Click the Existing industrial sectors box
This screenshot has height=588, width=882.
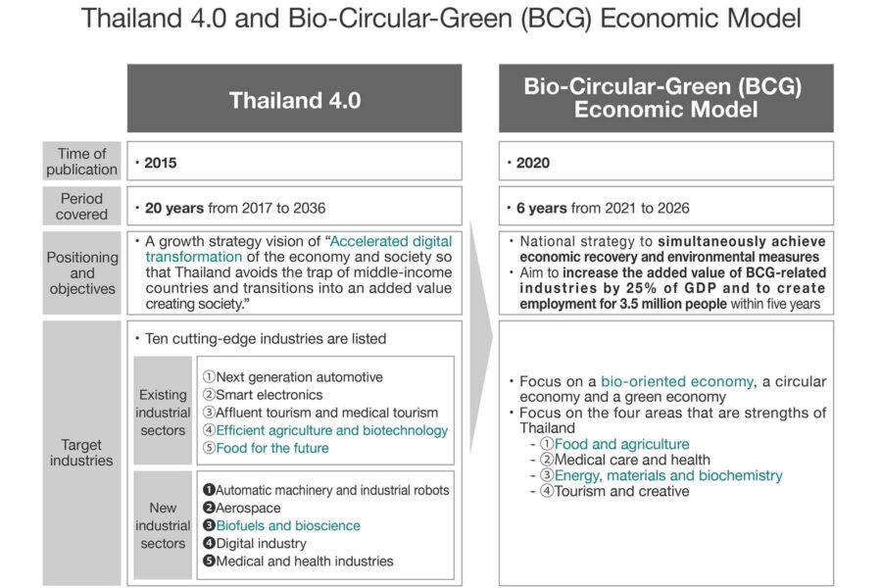(163, 412)
